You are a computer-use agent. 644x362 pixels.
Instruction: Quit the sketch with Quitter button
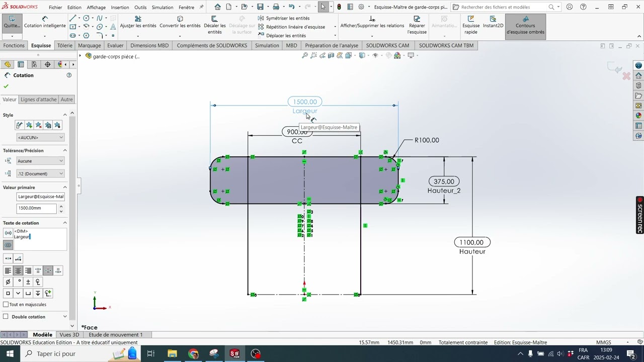coord(12,23)
